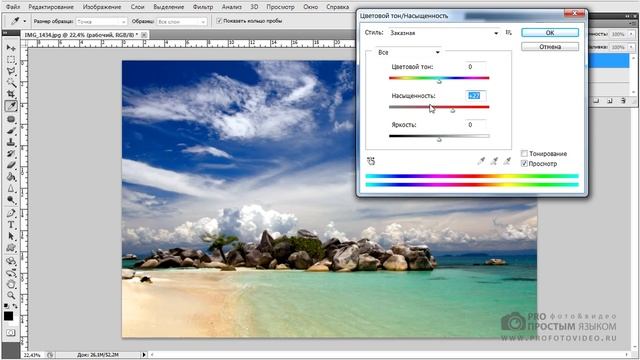Open the Окно menu
This screenshot has height=360, width=640.
[311, 7]
